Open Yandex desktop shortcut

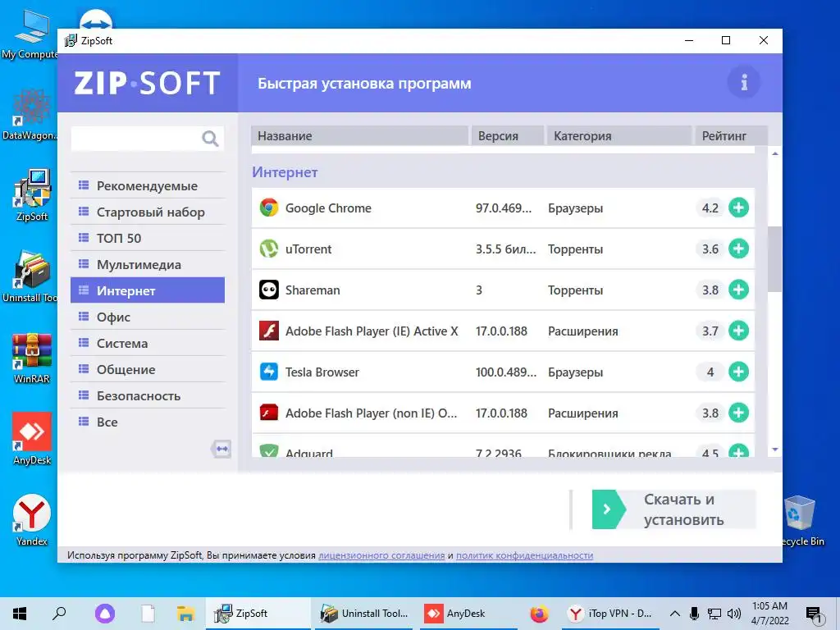(x=32, y=519)
